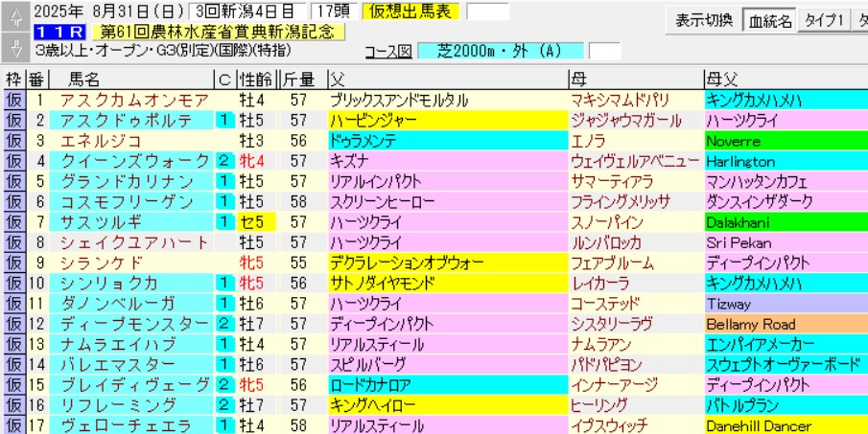Sort by the 斤量 column header

coord(300,79)
